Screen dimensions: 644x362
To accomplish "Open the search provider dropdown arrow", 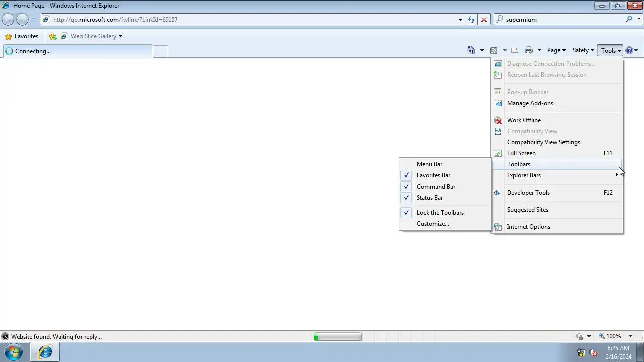I will click(x=639, y=19).
